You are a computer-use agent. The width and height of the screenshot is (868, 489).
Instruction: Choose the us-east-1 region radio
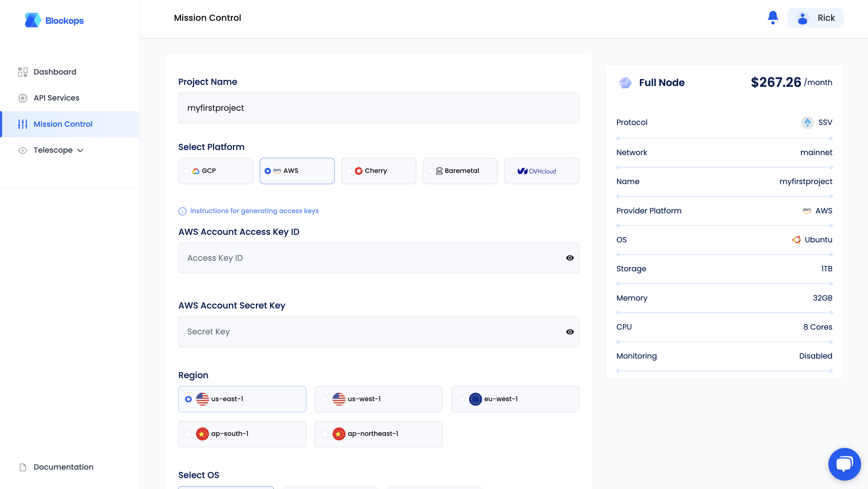pyautogui.click(x=188, y=399)
